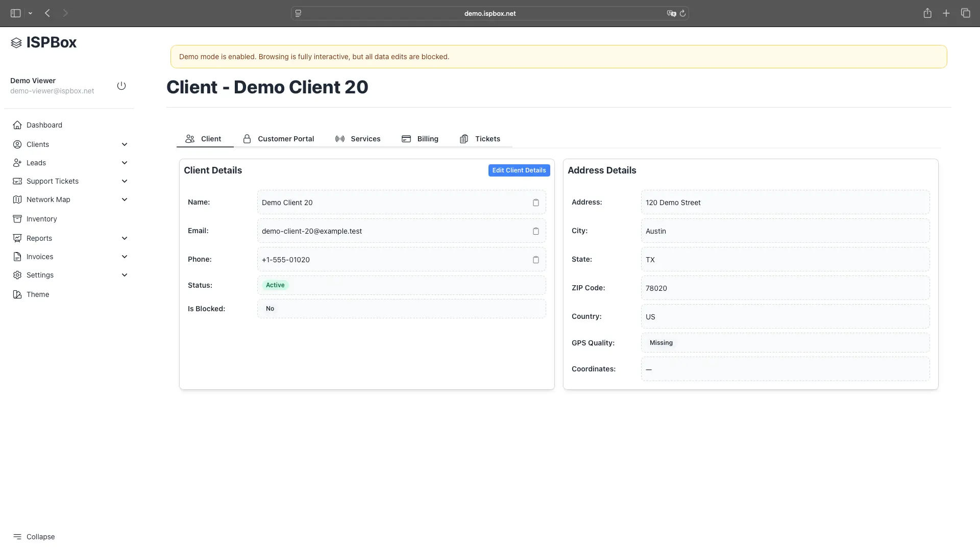Click the Support Tickets ticket icon
This screenshot has height=551, width=980.
(17, 181)
